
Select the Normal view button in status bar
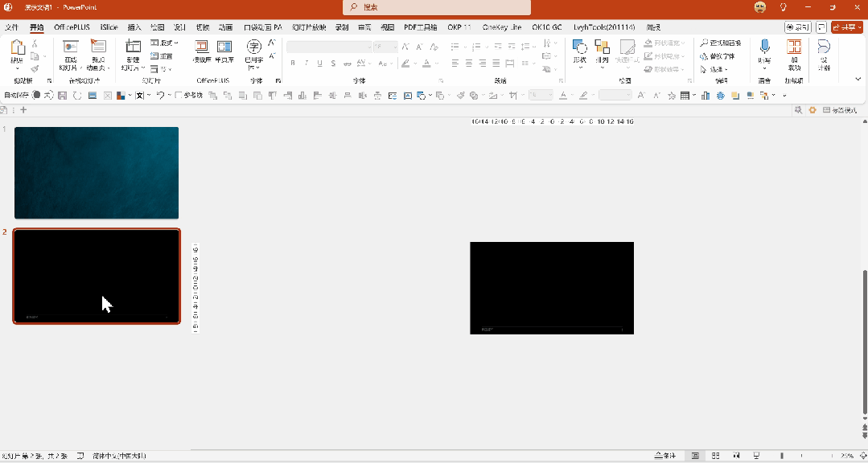pos(695,456)
